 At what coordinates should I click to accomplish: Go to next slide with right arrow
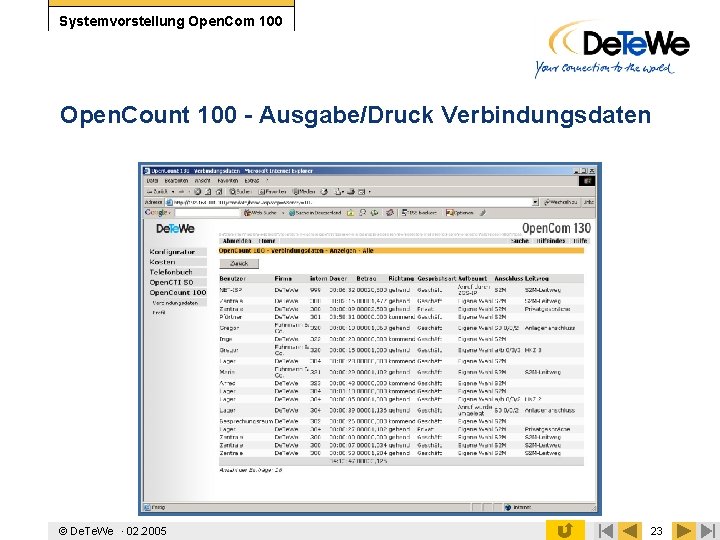[684, 531]
